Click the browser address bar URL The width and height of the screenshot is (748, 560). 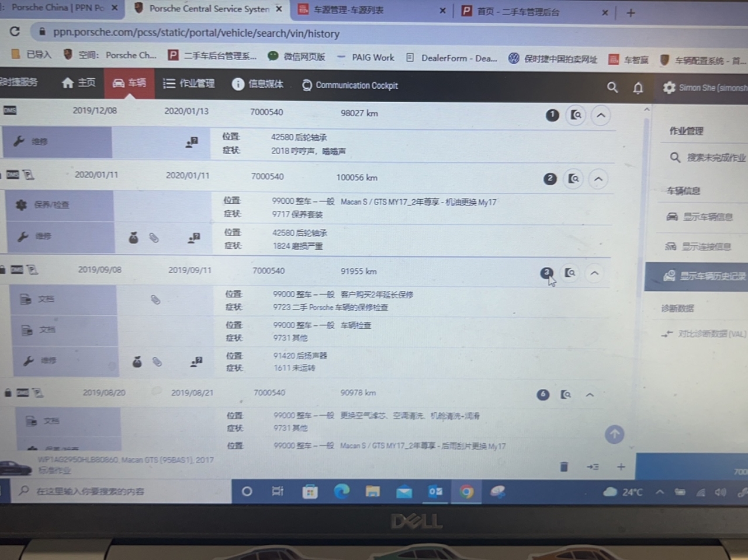(x=196, y=33)
